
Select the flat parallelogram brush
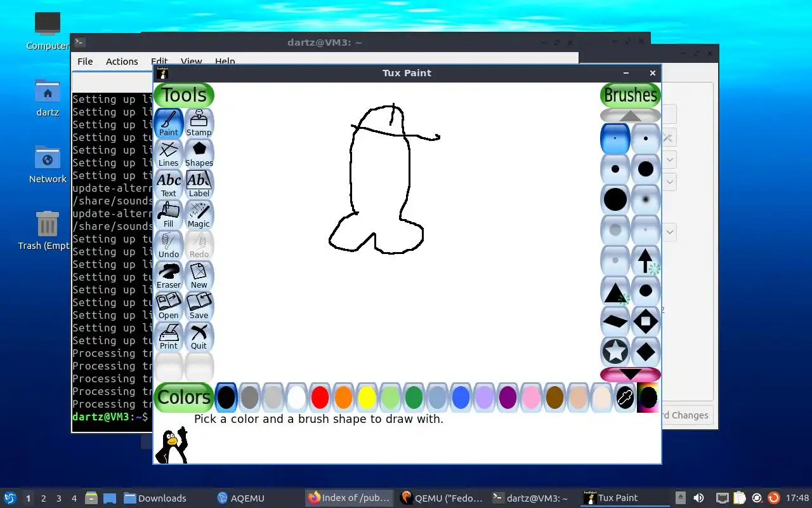615,321
